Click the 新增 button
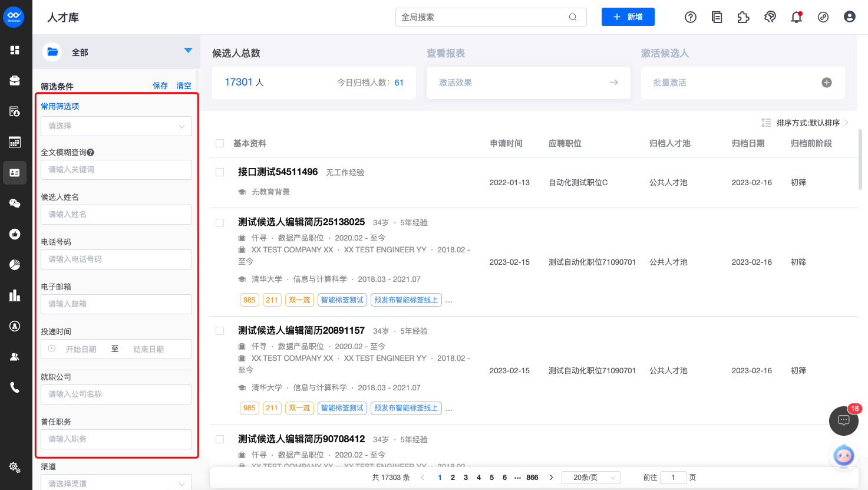 tap(628, 17)
